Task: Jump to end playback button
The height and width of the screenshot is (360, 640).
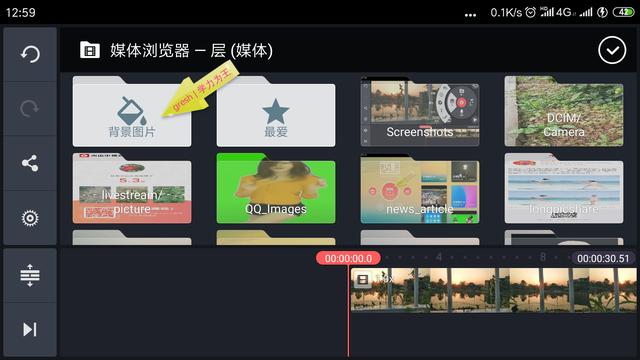Action: [30, 329]
